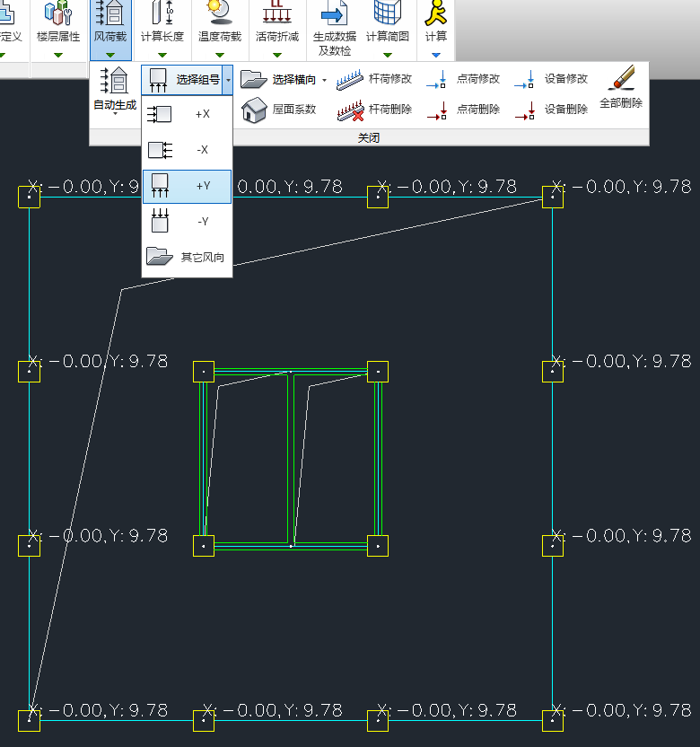The width and height of the screenshot is (700, 747).
Task: Select the bottom-right corner column node
Action: click(553, 720)
